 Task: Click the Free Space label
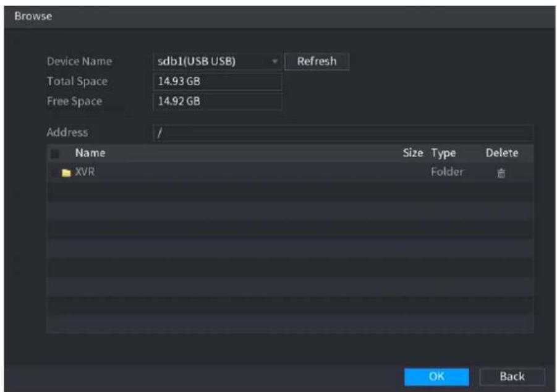[74, 101]
